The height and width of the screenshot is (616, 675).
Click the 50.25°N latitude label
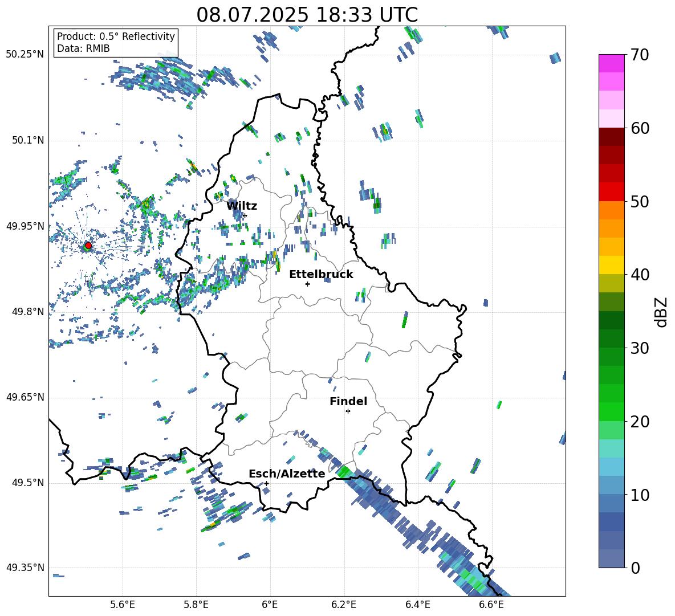[x=25, y=55]
